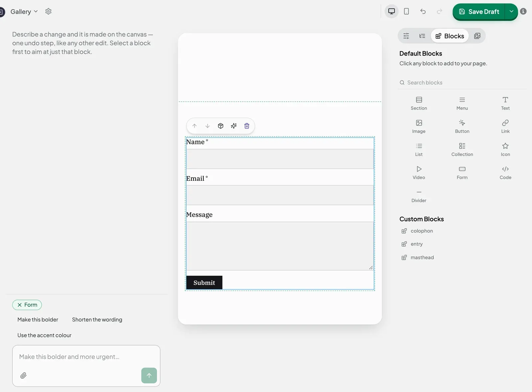
Task: Add a Video block
Action: pyautogui.click(x=419, y=173)
